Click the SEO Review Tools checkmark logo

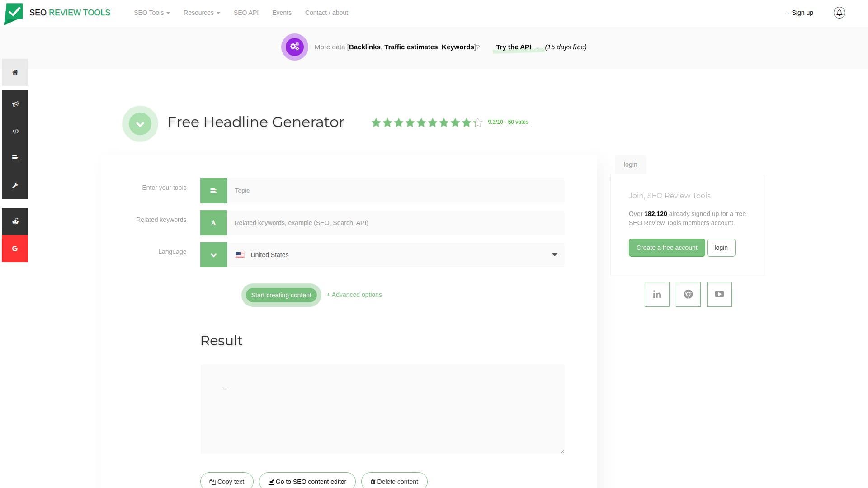13,13
